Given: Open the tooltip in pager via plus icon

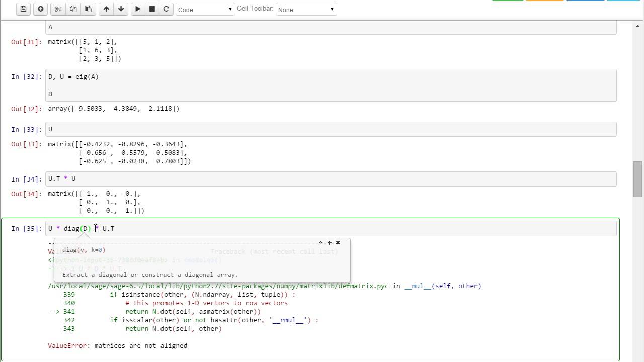Looking at the screenshot, I should click(330, 243).
